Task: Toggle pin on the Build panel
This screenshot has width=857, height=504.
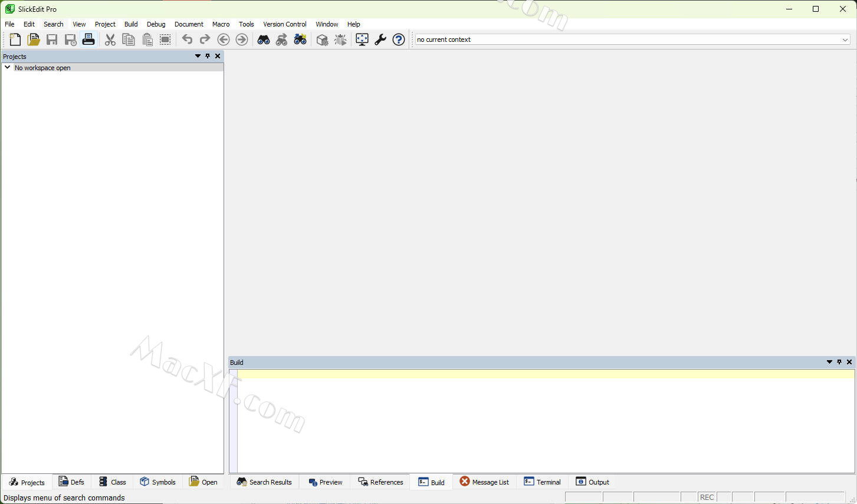Action: coord(839,362)
